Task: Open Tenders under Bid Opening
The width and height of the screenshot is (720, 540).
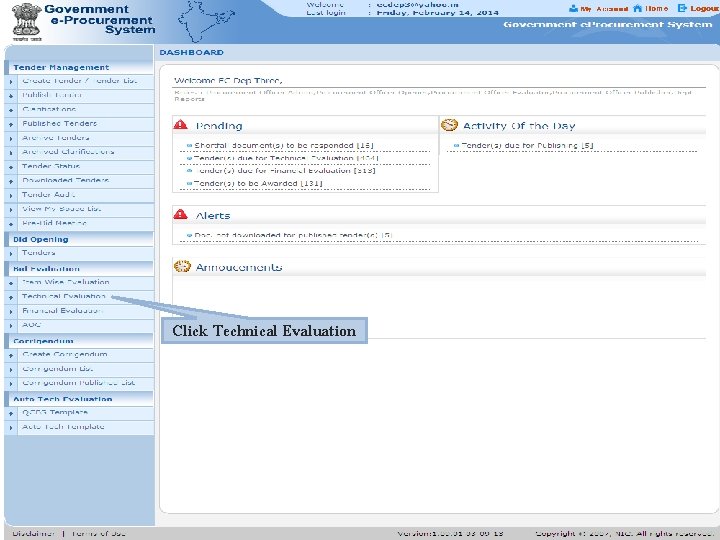Action: [39, 253]
